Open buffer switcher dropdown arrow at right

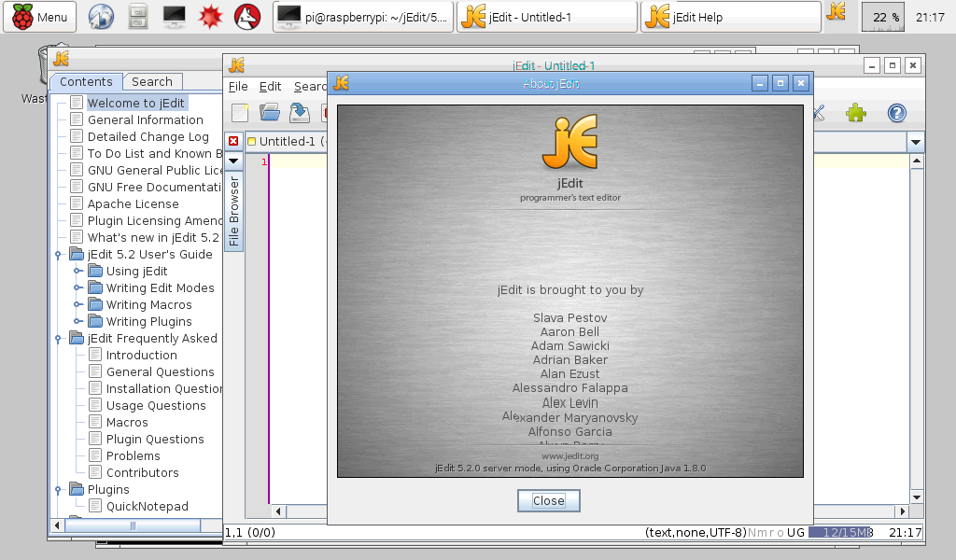coord(915,142)
